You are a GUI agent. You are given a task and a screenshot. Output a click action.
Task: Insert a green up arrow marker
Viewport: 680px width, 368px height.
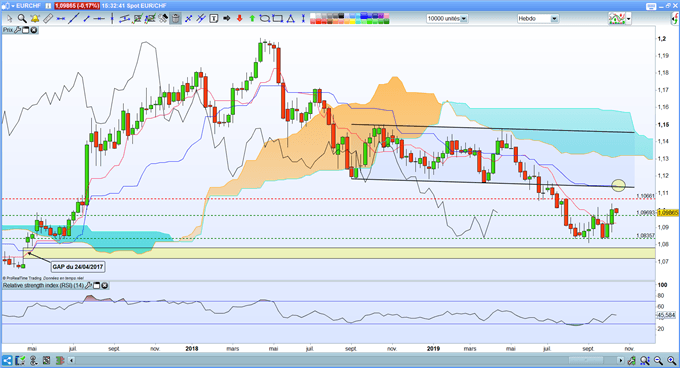[x=252, y=19]
